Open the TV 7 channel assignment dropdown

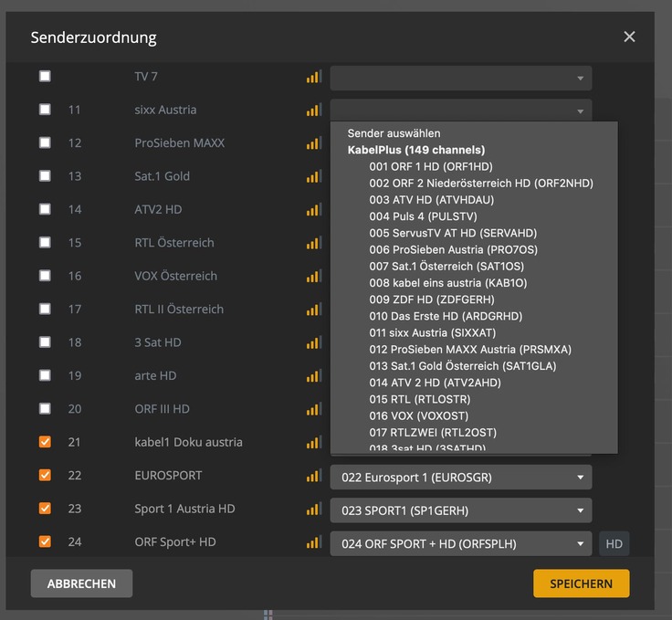pyautogui.click(x=460, y=78)
